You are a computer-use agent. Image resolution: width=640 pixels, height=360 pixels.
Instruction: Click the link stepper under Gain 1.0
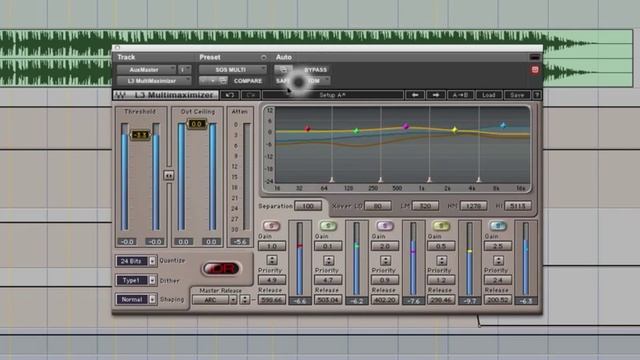(272, 260)
